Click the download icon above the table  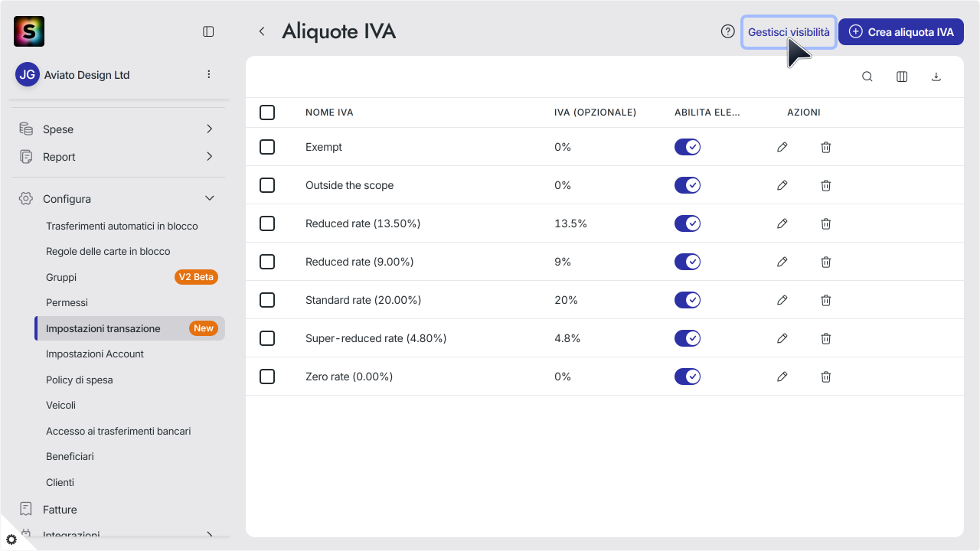click(936, 77)
